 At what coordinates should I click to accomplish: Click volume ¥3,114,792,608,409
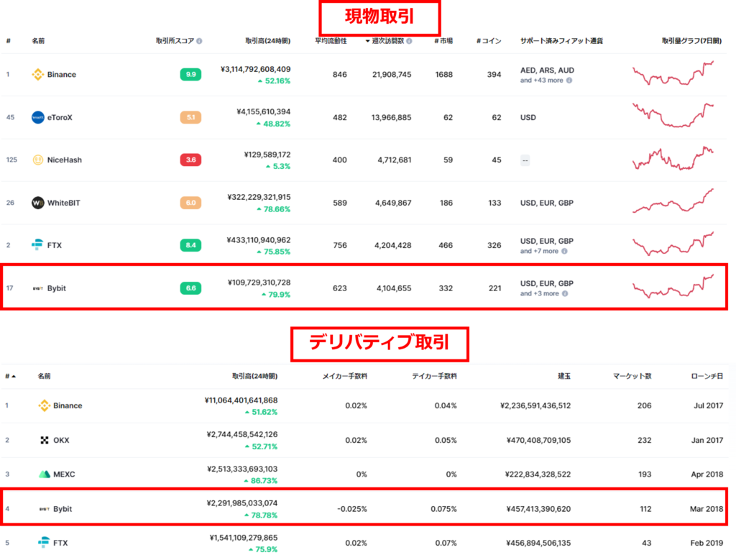tap(255, 69)
